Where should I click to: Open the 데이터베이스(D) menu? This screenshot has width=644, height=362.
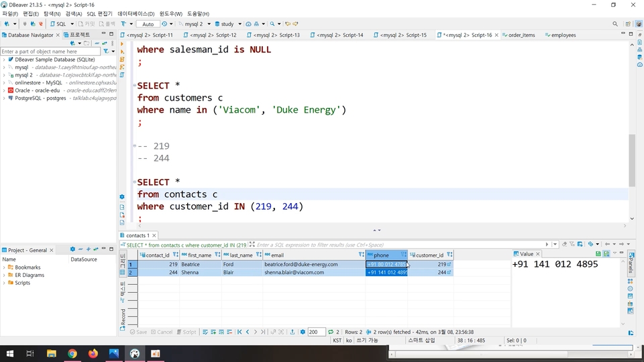click(x=136, y=13)
